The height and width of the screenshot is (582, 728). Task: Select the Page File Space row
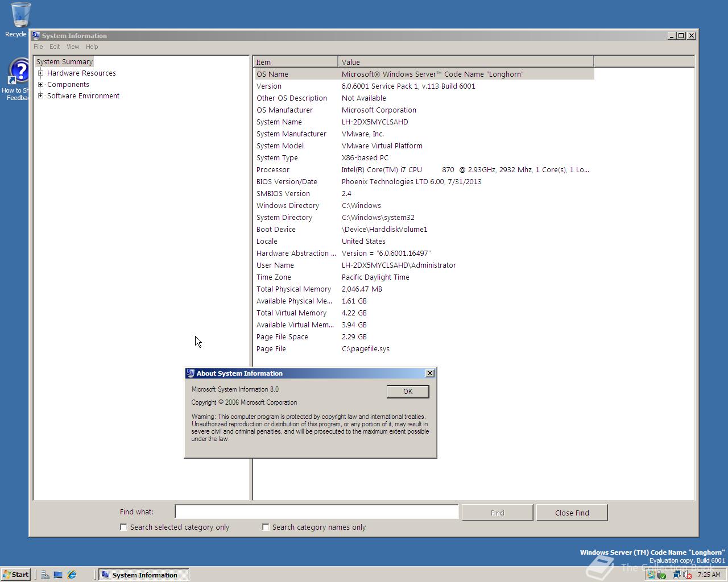pos(424,337)
